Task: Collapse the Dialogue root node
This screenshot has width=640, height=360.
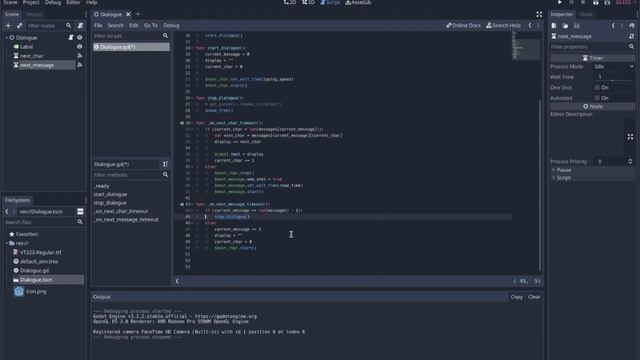Action: coord(7,38)
